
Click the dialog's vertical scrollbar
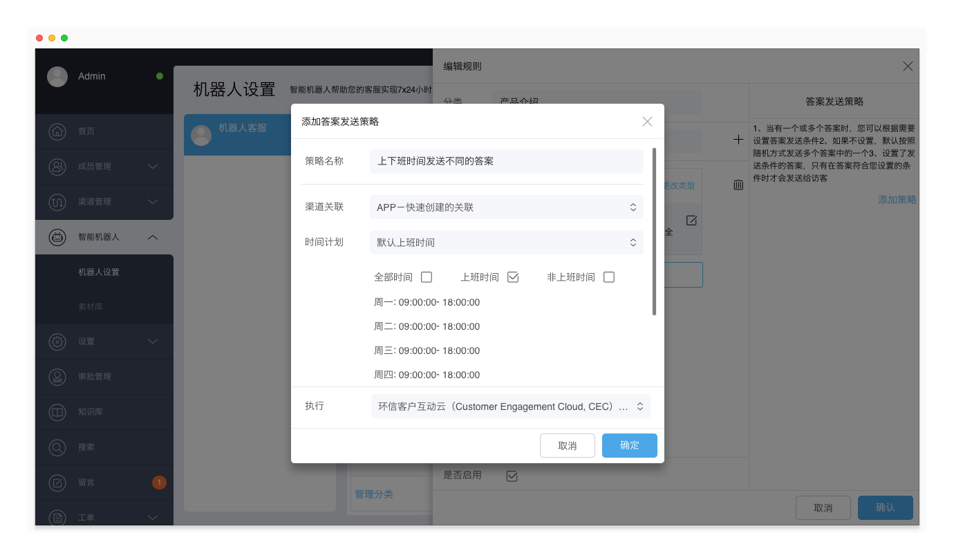tap(654, 232)
